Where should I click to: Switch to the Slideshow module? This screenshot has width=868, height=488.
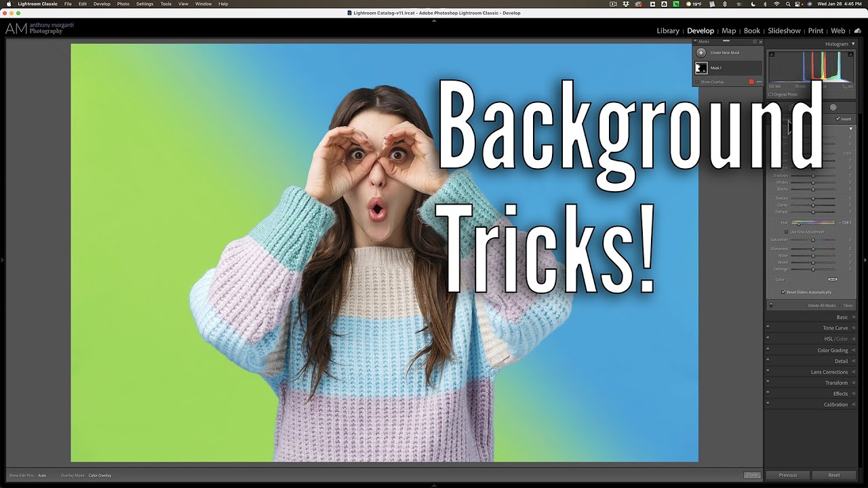(x=784, y=30)
